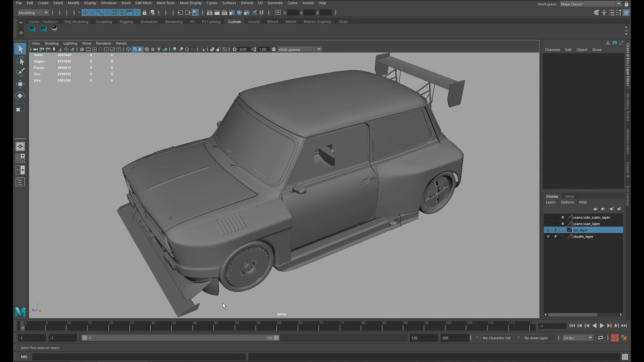Switch to the Poly Modeling shelf tab
644x362 pixels.
tap(76, 21)
